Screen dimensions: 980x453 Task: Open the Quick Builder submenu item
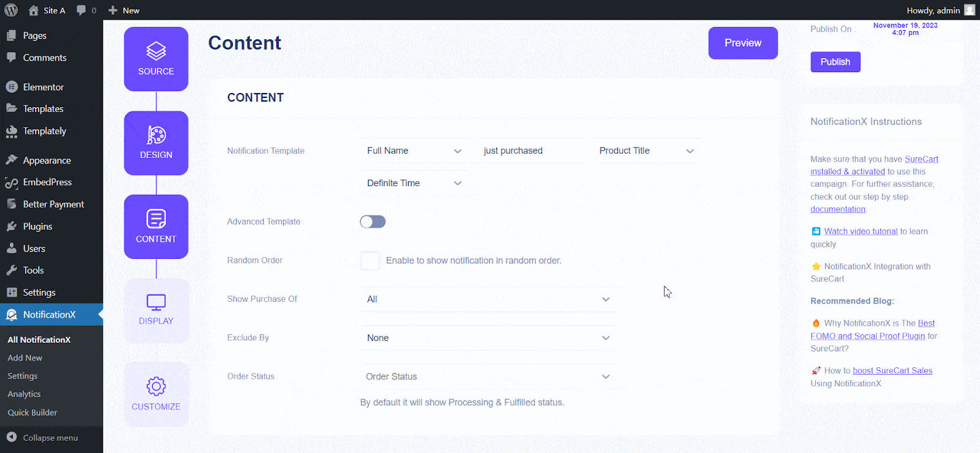32,413
